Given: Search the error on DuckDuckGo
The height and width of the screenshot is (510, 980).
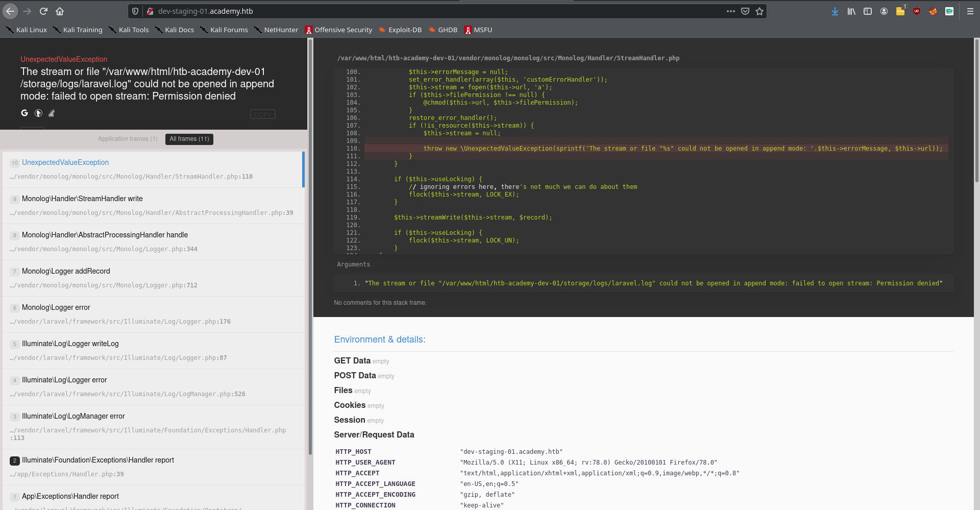Looking at the screenshot, I should (x=38, y=113).
